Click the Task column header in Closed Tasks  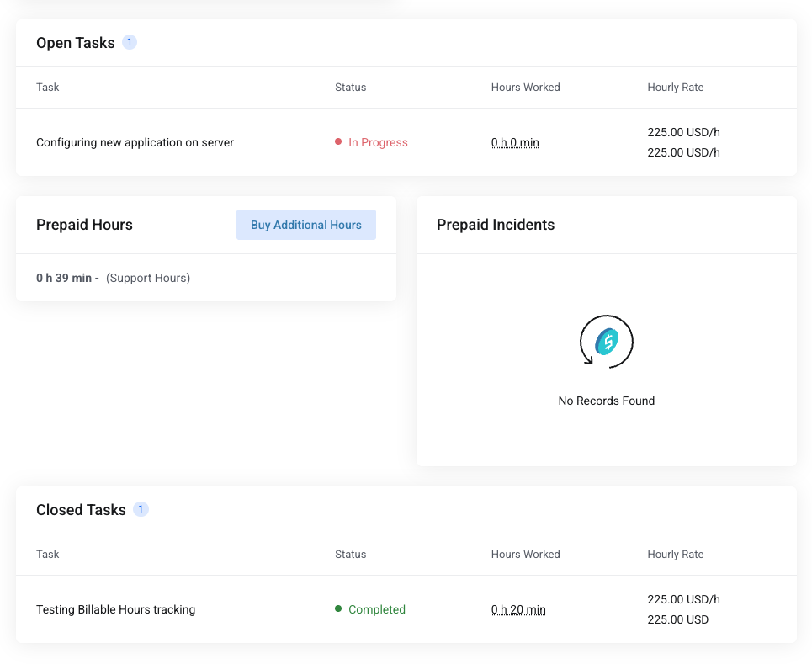[48, 555]
